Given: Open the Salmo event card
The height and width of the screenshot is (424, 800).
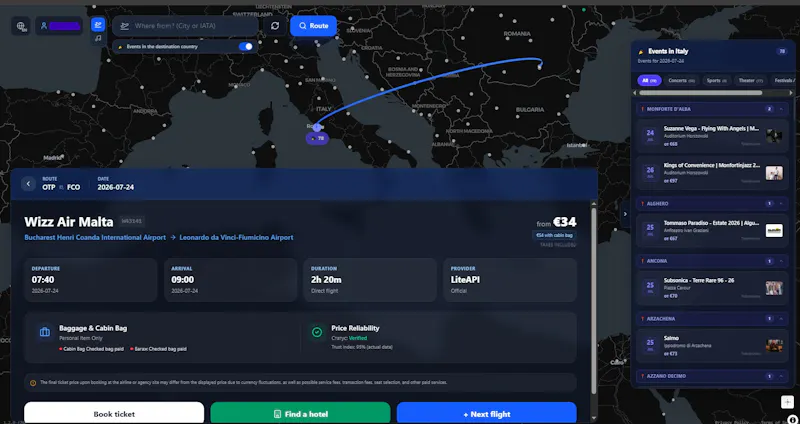Looking at the screenshot, I should click(x=713, y=345).
